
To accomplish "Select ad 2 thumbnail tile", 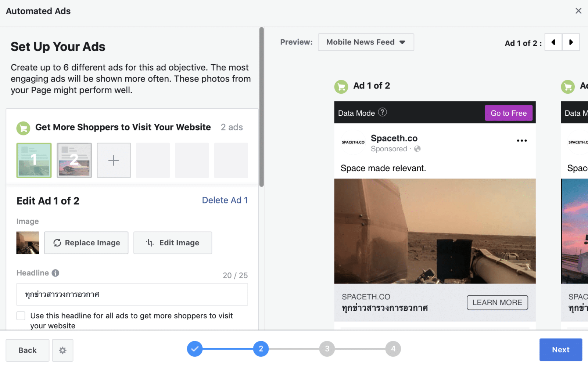I will click(x=74, y=160).
